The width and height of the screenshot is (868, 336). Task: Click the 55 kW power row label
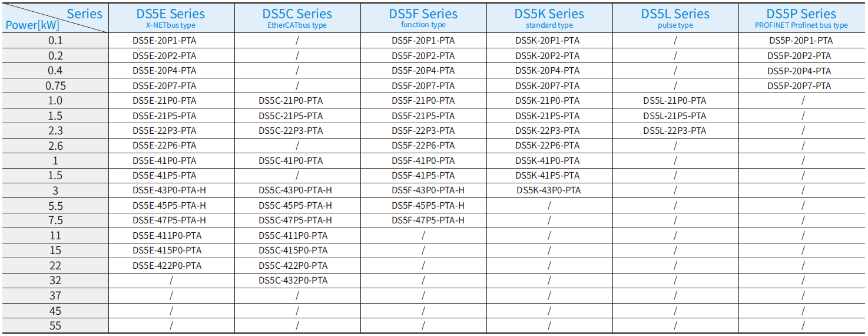click(55, 326)
